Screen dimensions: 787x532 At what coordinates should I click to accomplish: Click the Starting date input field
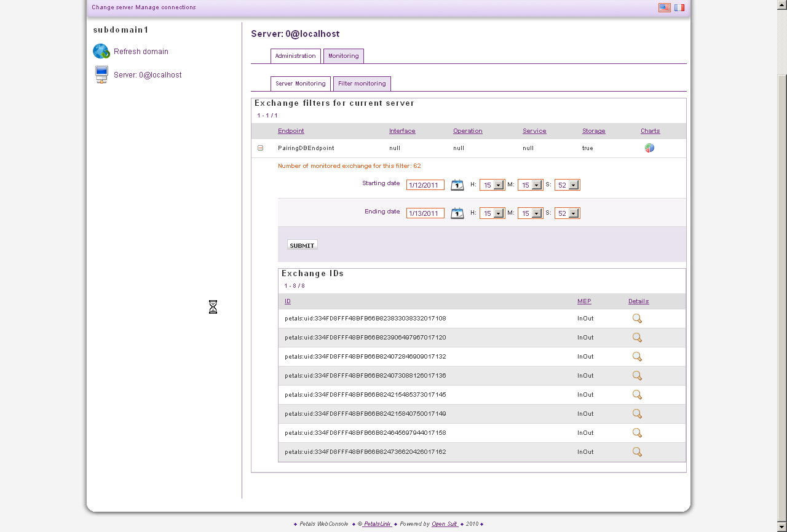pos(425,185)
